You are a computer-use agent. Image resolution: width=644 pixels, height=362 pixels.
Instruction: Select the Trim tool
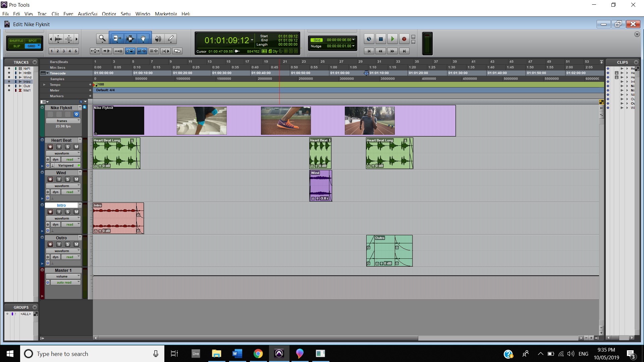116,39
